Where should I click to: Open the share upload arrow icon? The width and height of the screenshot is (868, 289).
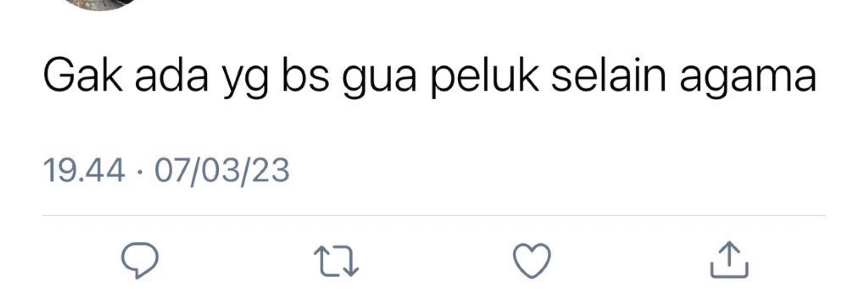(729, 260)
